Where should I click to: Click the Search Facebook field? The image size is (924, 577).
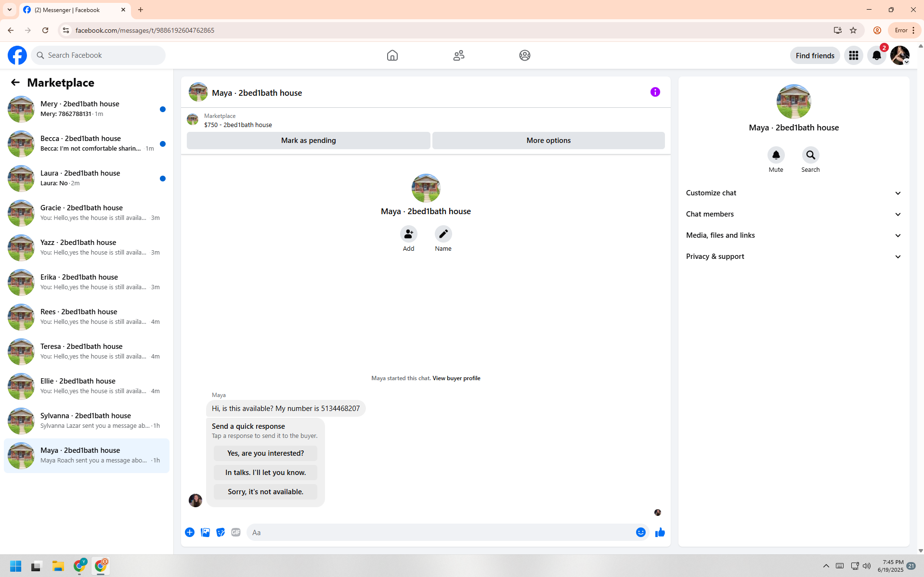click(x=98, y=55)
